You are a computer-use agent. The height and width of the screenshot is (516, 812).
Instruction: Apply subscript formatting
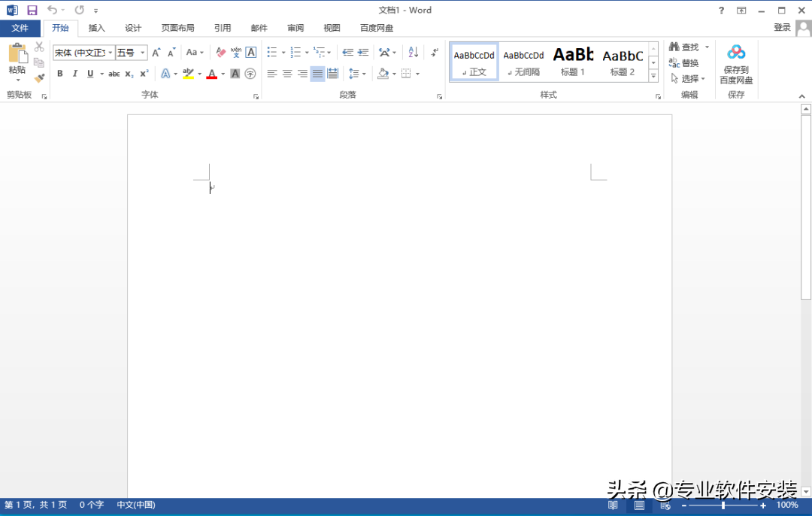[x=129, y=74]
